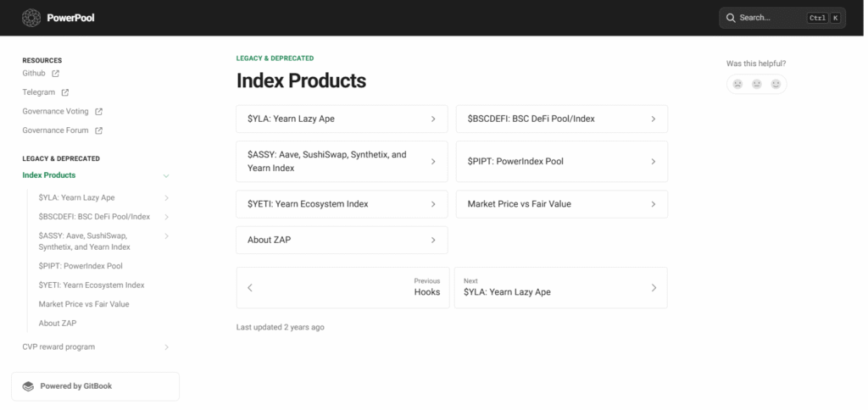Image resolution: width=868 pixels, height=410 pixels.
Task: Open $YETI: Yearn Ecosystem Index sidebar entry
Action: [x=92, y=285]
